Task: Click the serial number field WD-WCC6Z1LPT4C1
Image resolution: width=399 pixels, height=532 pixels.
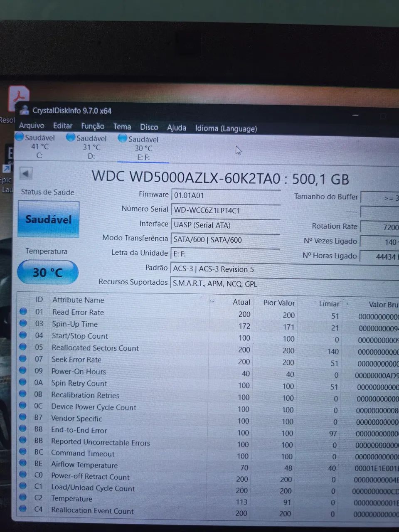Action: [226, 211]
